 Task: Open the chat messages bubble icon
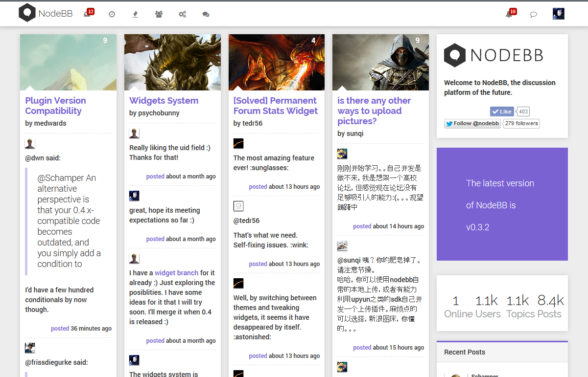tap(534, 14)
